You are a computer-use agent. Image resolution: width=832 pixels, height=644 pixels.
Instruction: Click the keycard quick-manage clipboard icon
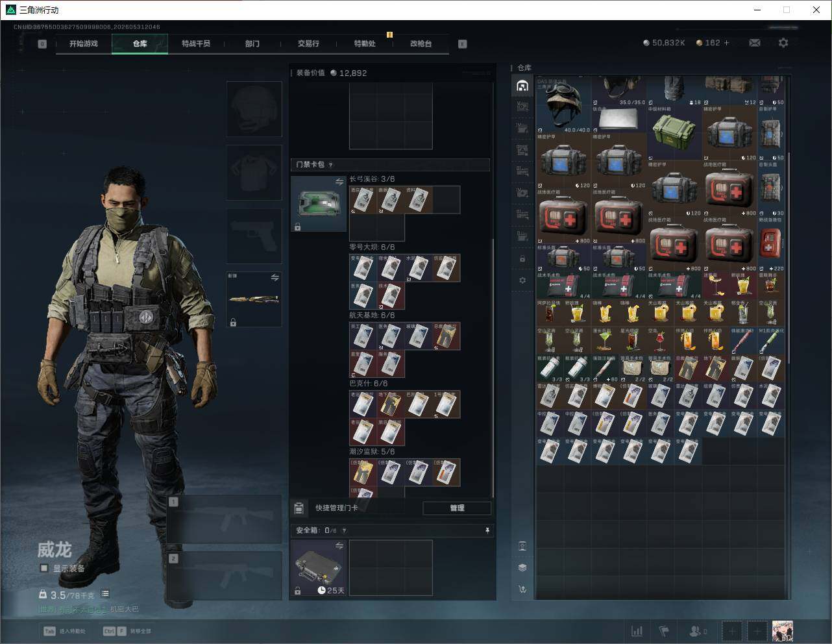pos(299,508)
